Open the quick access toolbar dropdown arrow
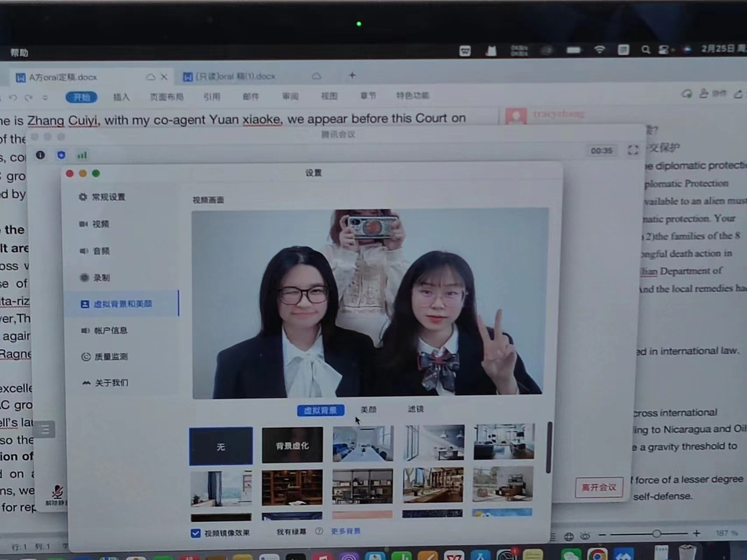Viewport: 747px width, 560px height. point(45,98)
